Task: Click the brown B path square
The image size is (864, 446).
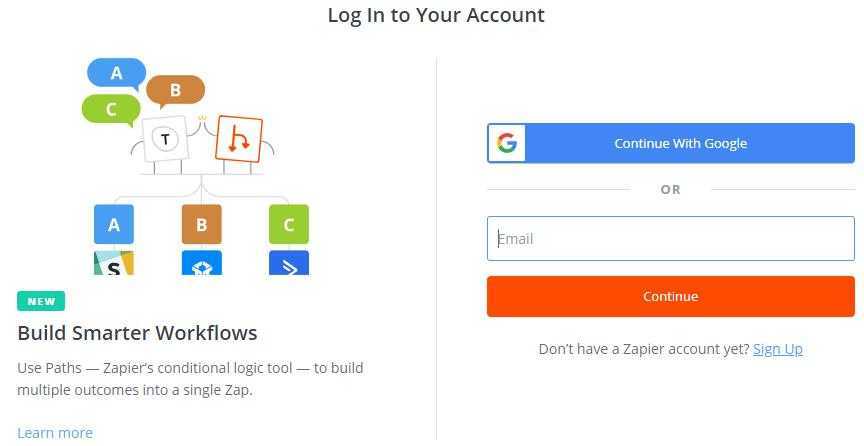Action: (202, 224)
